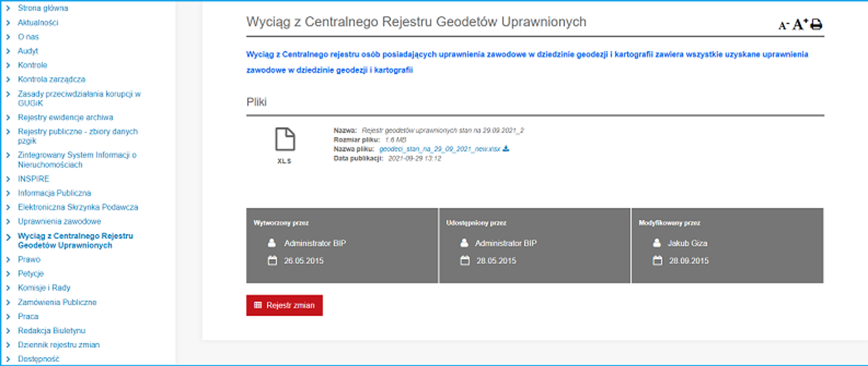The image size is (868, 366).
Task: Click the user icon next to Jakub Giza
Action: (657, 243)
